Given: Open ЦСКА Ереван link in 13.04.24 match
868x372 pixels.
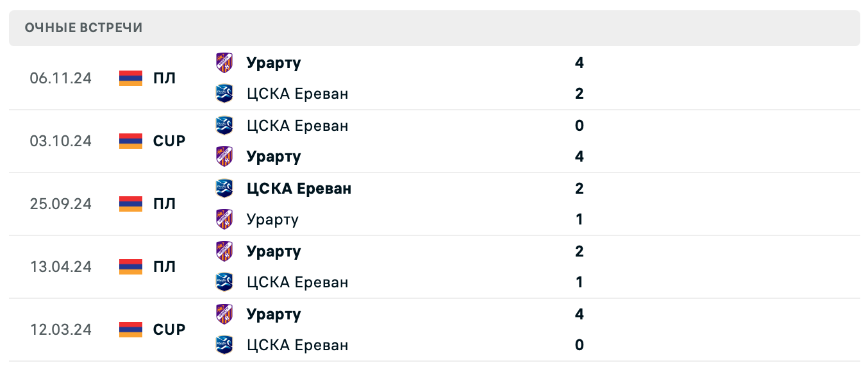Looking at the screenshot, I should (297, 282).
